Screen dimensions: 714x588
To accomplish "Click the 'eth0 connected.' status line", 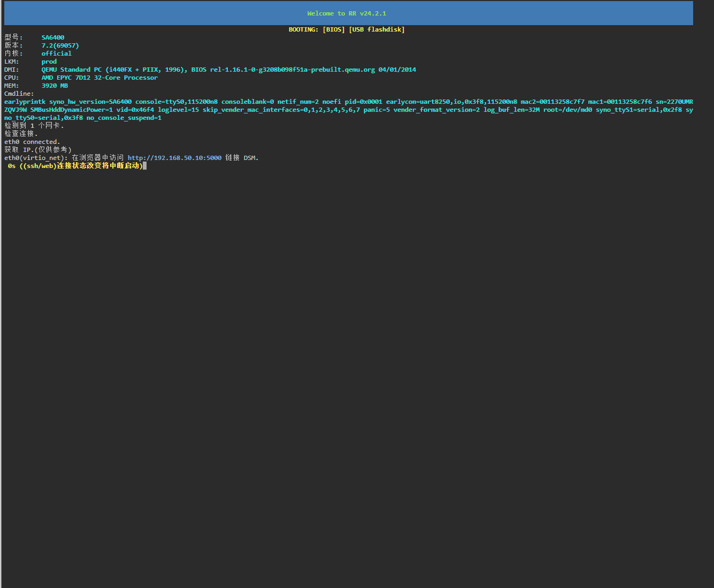I will [x=32, y=142].
